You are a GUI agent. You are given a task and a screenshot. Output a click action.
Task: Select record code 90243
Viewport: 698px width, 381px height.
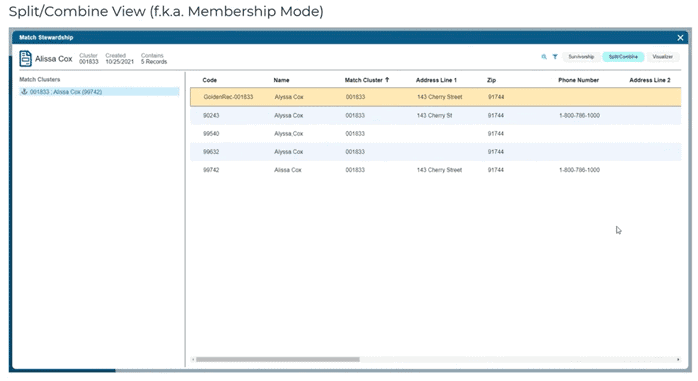tap(211, 115)
